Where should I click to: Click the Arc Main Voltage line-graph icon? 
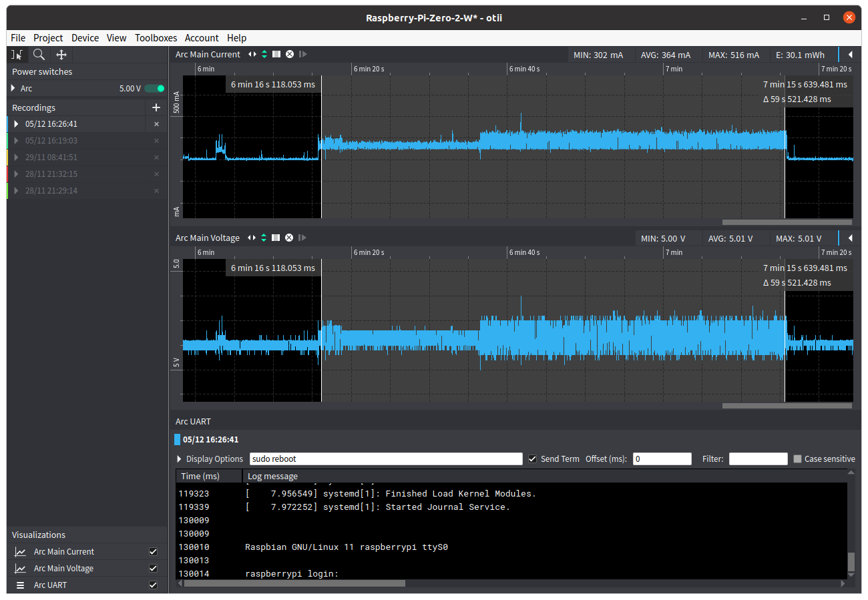(x=21, y=569)
